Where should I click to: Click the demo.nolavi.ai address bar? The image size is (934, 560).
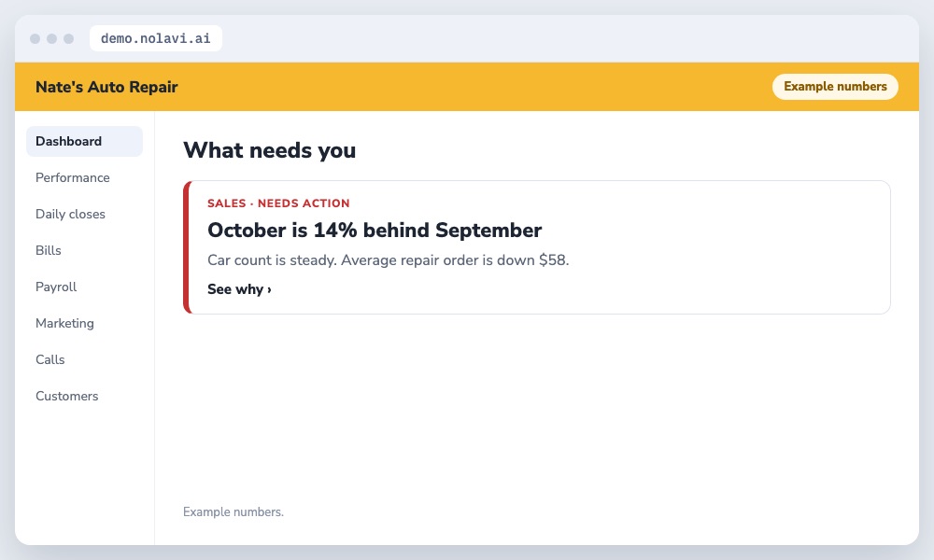155,38
